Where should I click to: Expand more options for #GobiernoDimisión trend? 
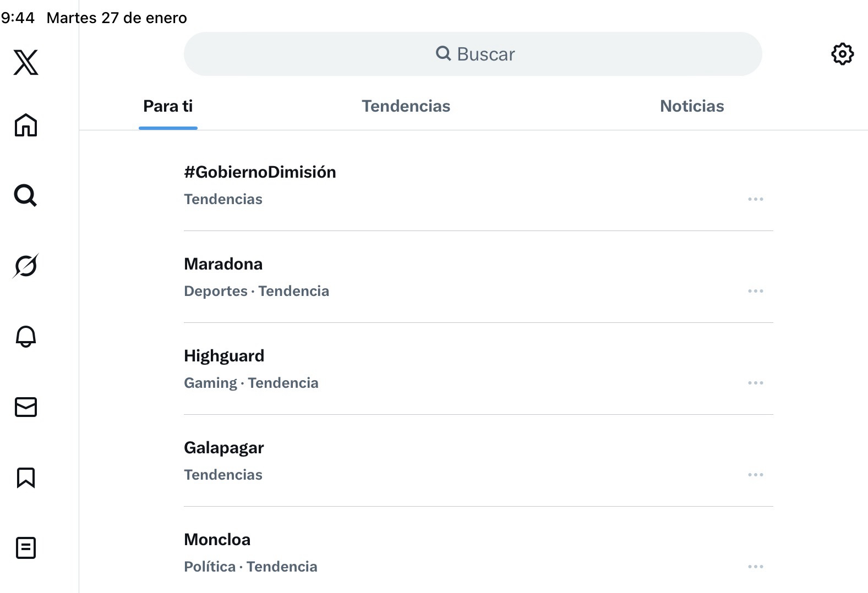click(x=755, y=199)
